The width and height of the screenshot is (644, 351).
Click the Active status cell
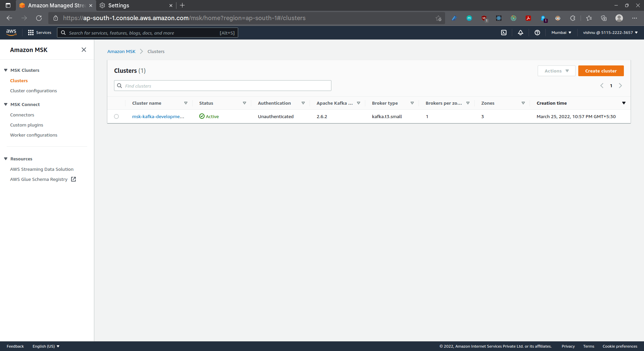coord(209,116)
